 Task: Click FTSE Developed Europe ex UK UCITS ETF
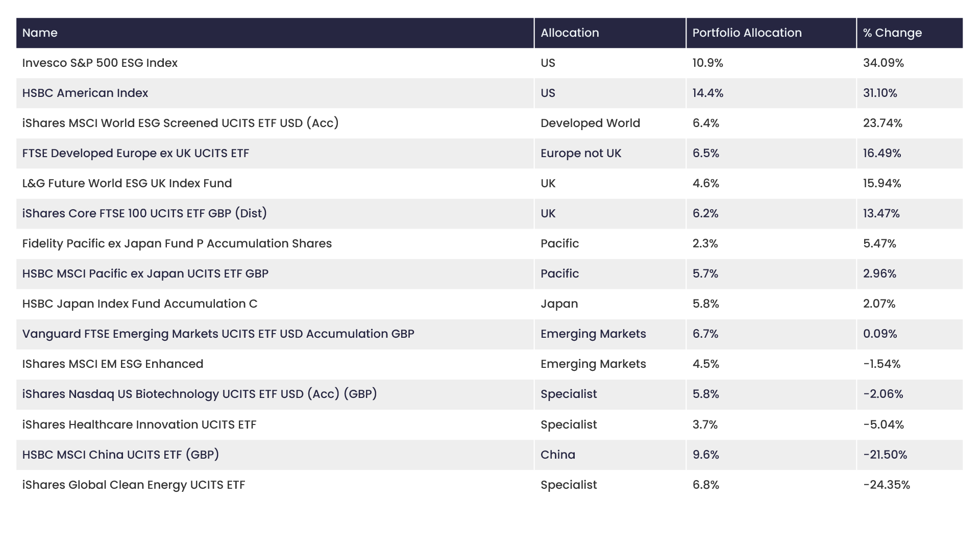(136, 154)
